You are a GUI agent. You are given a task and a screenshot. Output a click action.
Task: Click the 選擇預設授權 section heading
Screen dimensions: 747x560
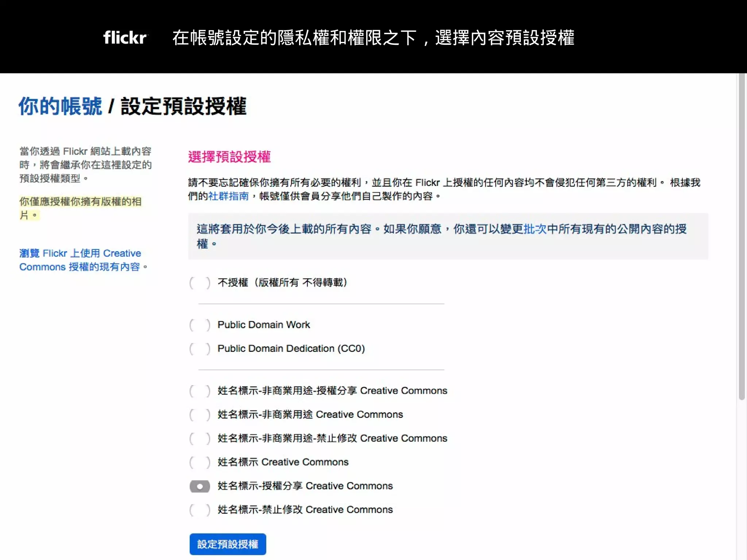(229, 157)
